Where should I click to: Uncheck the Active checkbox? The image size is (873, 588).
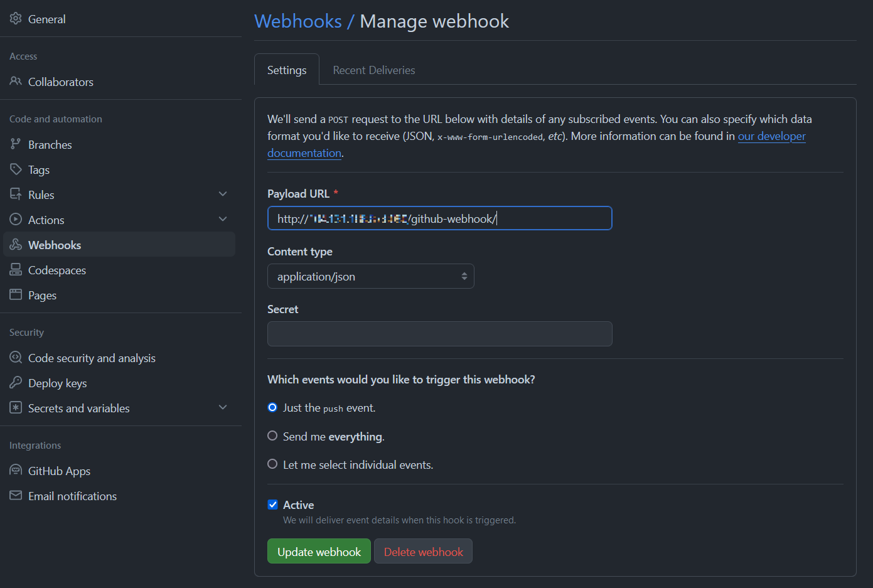[x=273, y=505]
